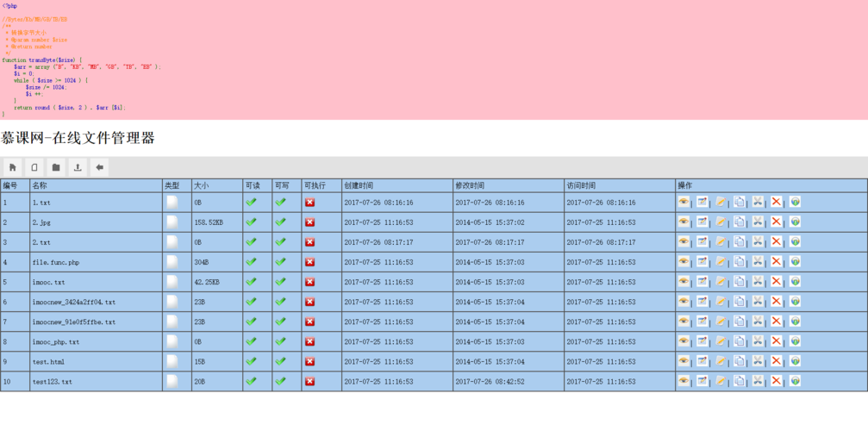868x431 pixels.
Task: Cut imooc.txt with scissors icon
Action: tap(758, 282)
